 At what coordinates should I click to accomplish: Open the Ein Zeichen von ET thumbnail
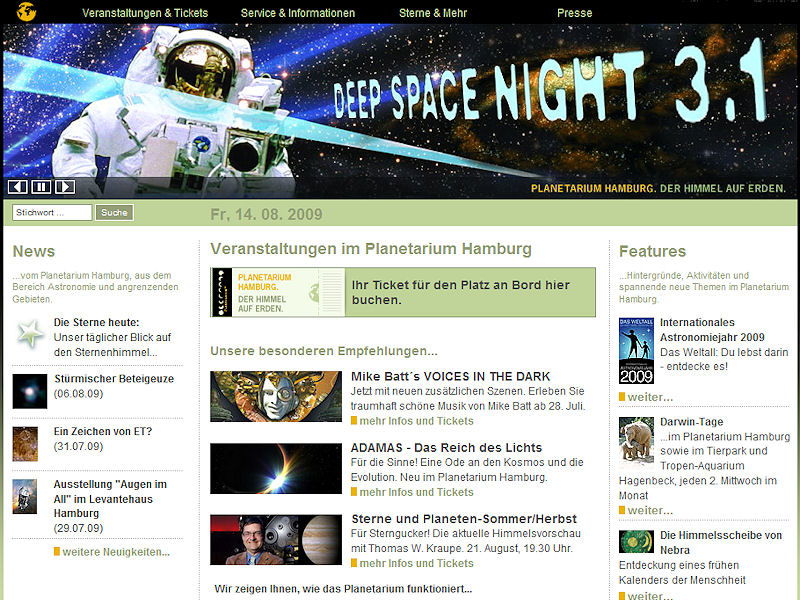pyautogui.click(x=25, y=443)
